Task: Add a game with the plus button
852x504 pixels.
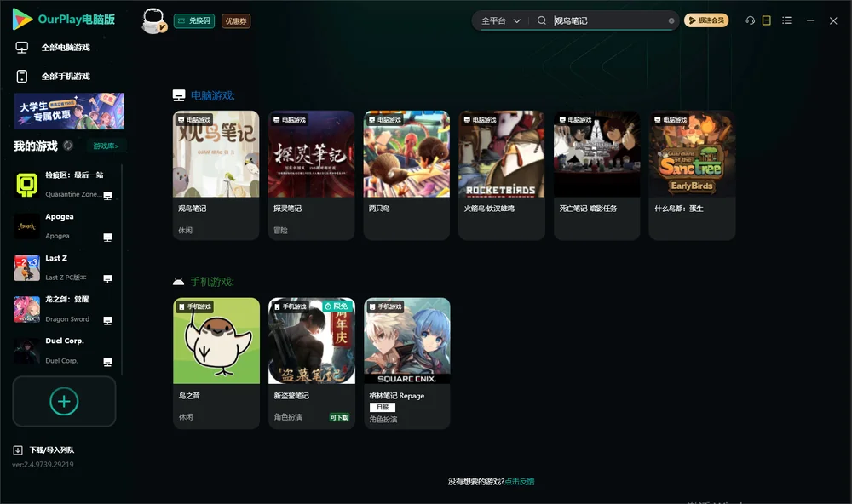Action: 64,401
